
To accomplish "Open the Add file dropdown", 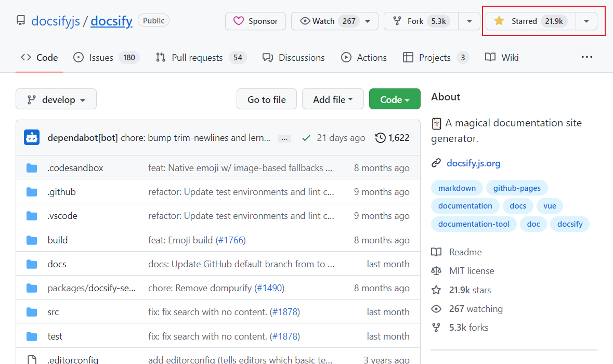I will click(333, 99).
